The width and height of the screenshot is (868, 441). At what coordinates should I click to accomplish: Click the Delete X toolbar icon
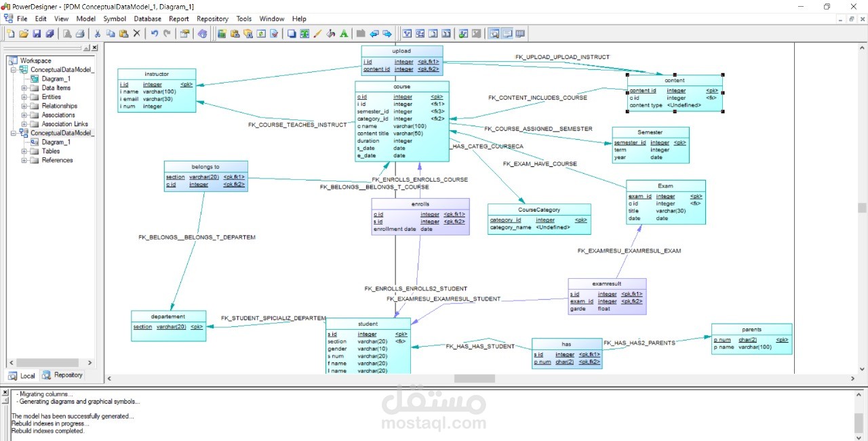click(136, 33)
